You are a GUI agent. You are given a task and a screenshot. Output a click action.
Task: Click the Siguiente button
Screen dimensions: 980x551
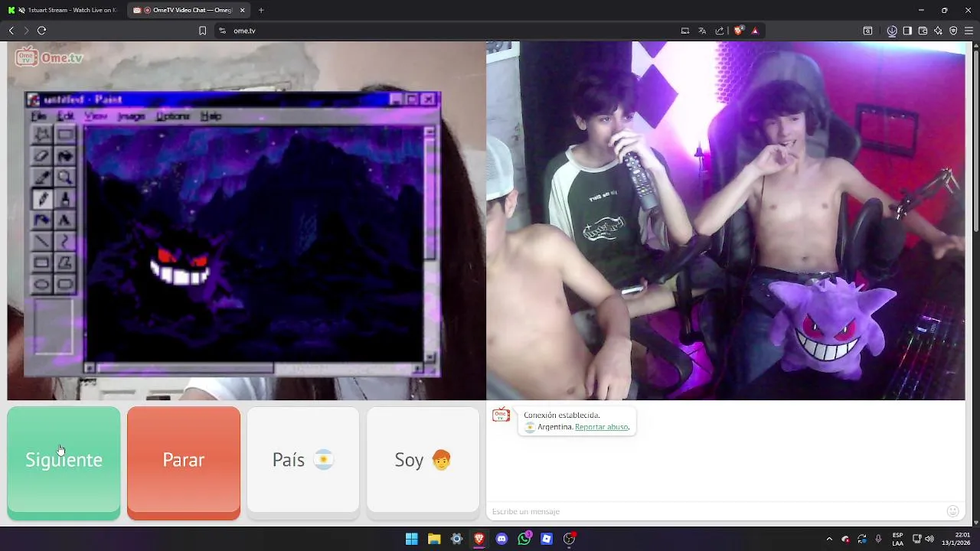point(64,463)
